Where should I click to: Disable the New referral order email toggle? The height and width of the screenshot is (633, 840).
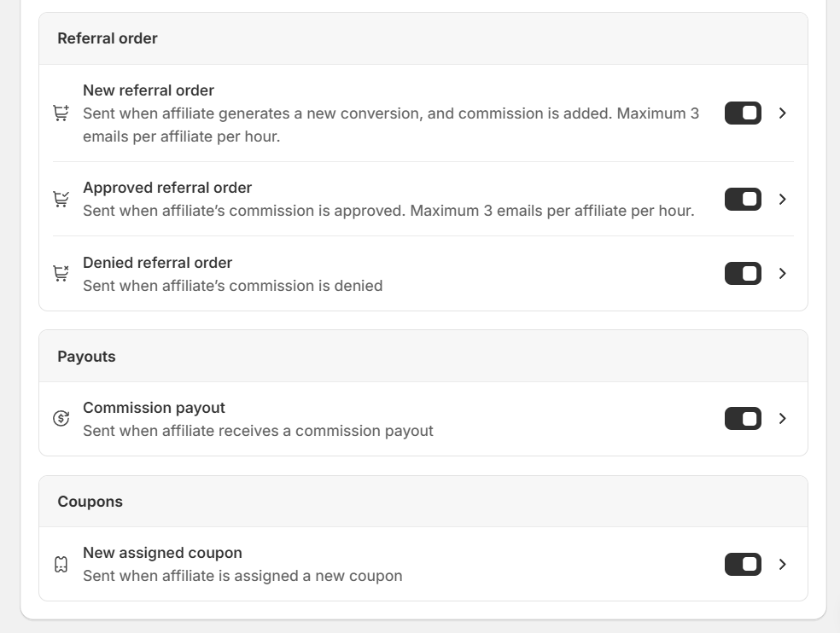pyautogui.click(x=743, y=113)
